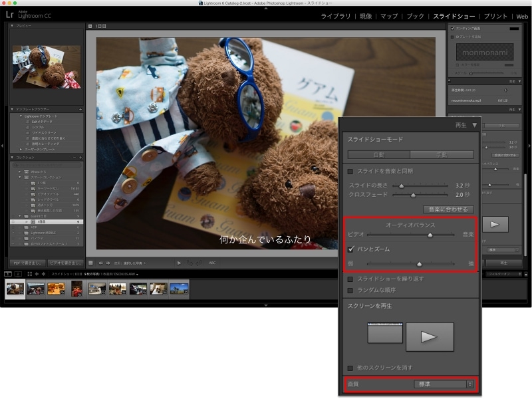Enable スライドを音楽と同期 checkbox
532x399 pixels.
pyautogui.click(x=350, y=172)
